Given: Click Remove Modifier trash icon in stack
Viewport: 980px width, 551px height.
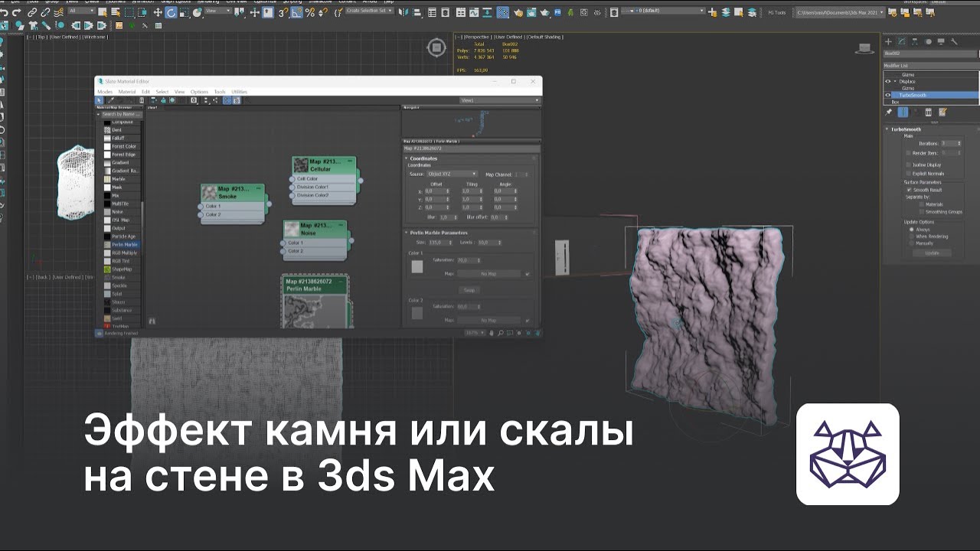Looking at the screenshot, I should point(929,112).
